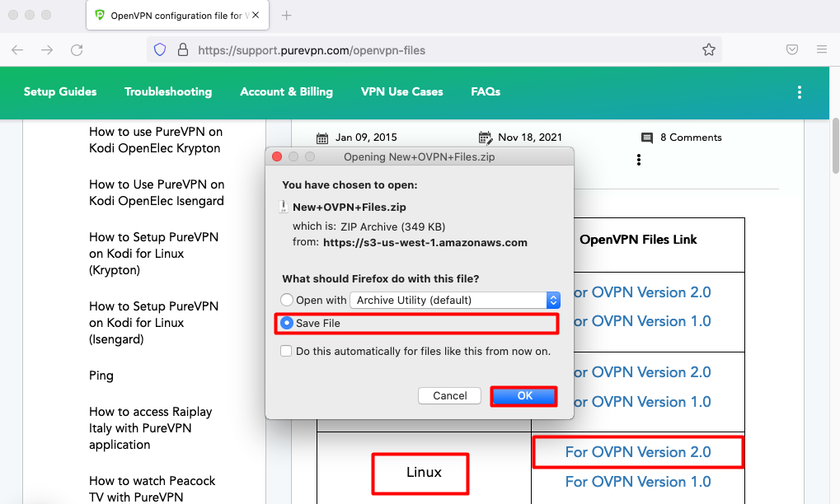Close the download dialog with red button
This screenshot has height=504, width=840.
click(277, 156)
